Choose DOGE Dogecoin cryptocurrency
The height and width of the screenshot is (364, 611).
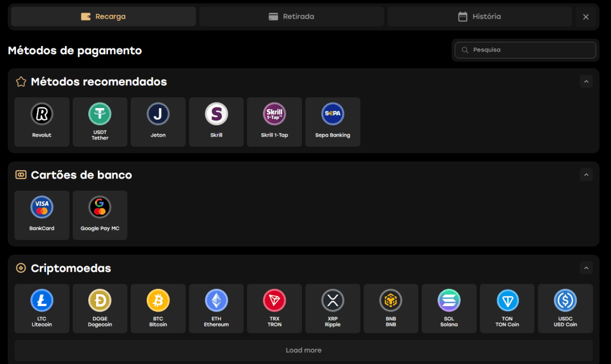[x=100, y=309]
